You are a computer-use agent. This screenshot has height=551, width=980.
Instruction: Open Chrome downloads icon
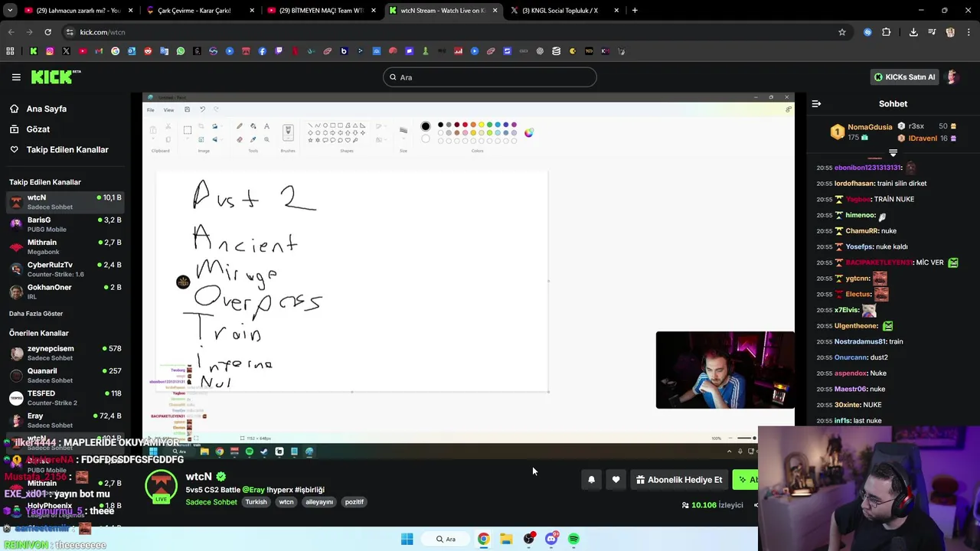tap(913, 32)
